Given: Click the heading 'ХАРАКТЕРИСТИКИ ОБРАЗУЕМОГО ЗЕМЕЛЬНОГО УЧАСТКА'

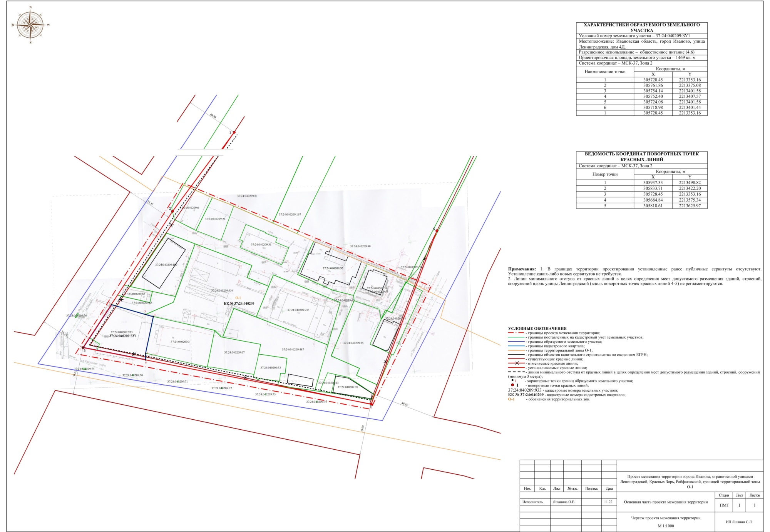Looking at the screenshot, I should 641,27.
